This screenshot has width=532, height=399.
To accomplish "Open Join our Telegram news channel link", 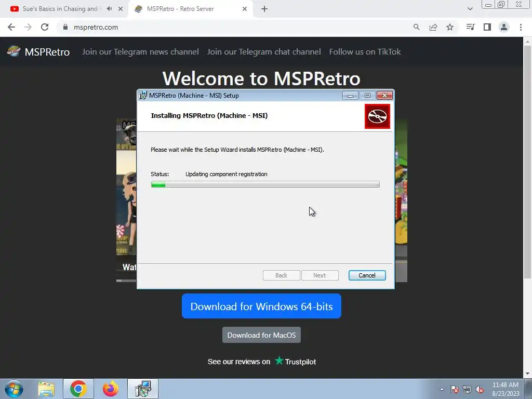I will 140,51.
